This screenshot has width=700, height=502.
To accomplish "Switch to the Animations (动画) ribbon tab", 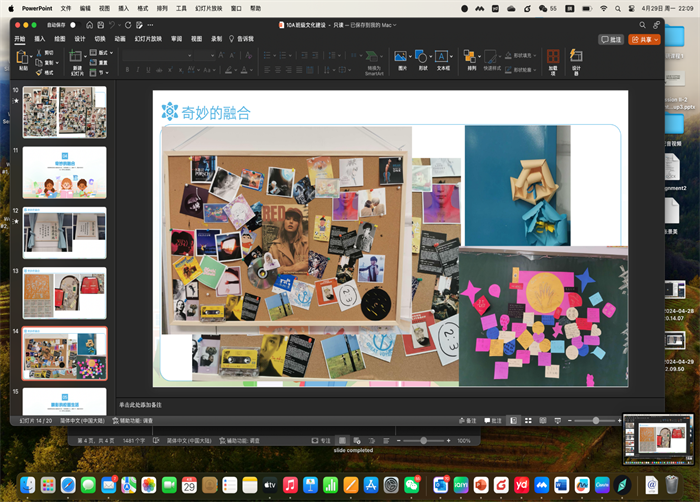I will point(120,39).
